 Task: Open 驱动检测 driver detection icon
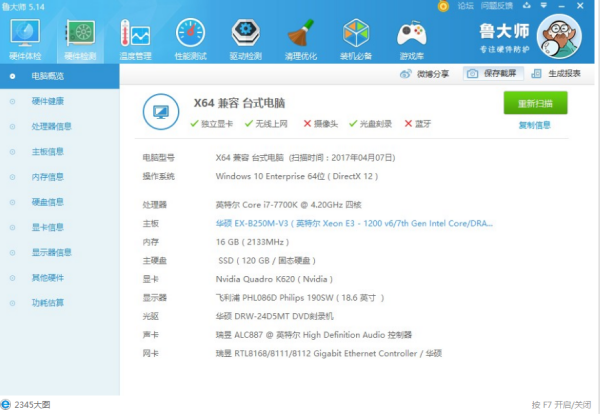[246, 39]
